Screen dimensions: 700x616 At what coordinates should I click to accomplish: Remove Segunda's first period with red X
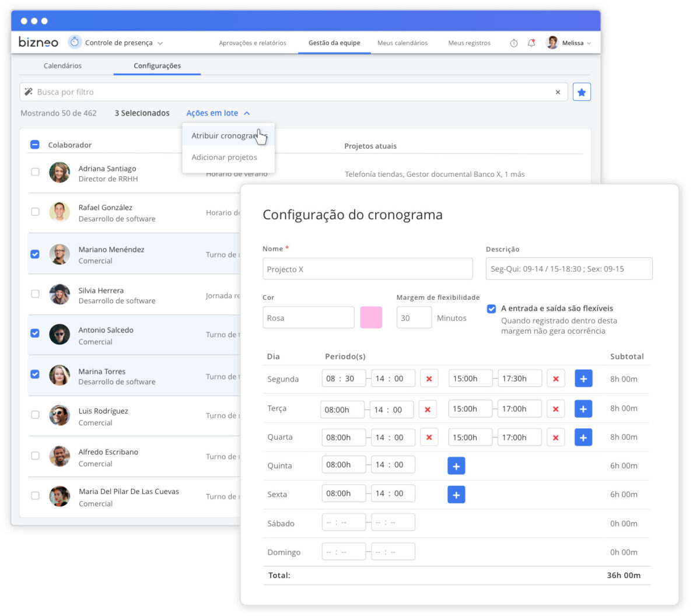(x=429, y=379)
